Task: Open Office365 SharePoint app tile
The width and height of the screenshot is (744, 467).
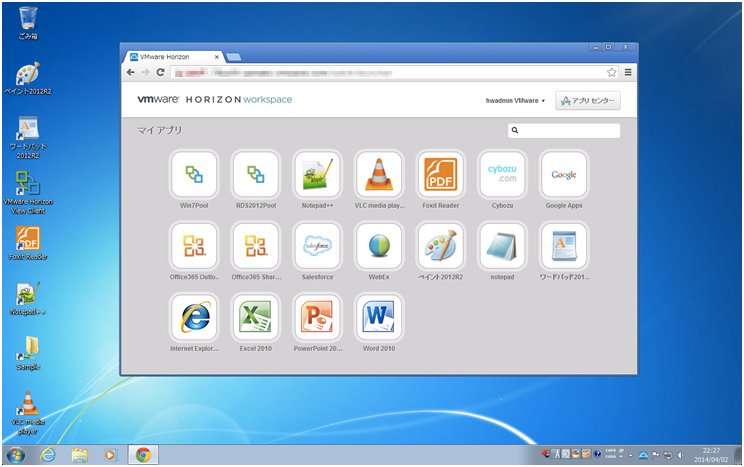Action: coord(256,246)
